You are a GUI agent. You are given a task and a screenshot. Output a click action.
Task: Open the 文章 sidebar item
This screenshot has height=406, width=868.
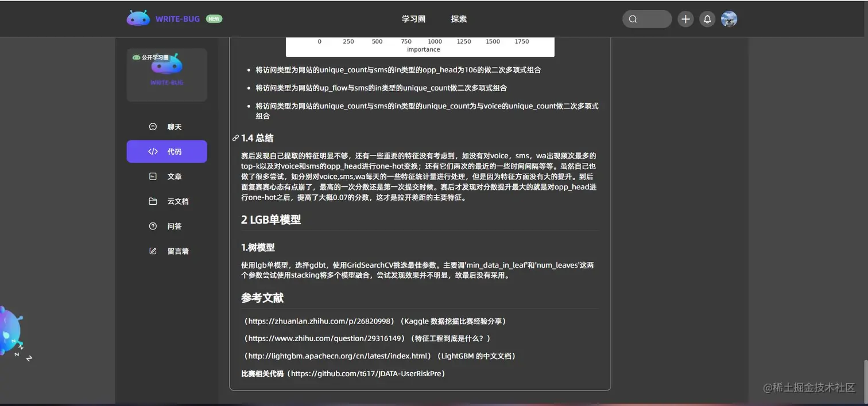click(x=166, y=177)
